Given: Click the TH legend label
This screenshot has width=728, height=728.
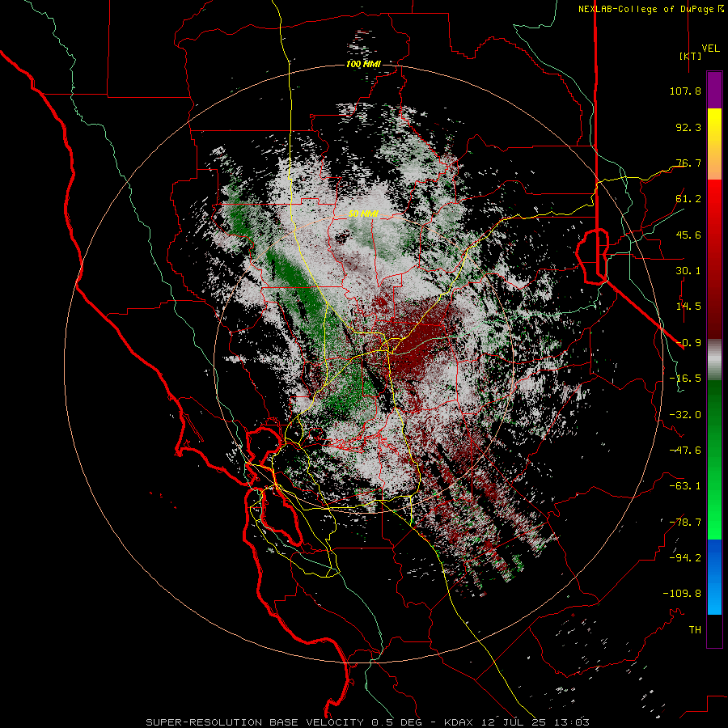Looking at the screenshot, I should coord(695,630).
